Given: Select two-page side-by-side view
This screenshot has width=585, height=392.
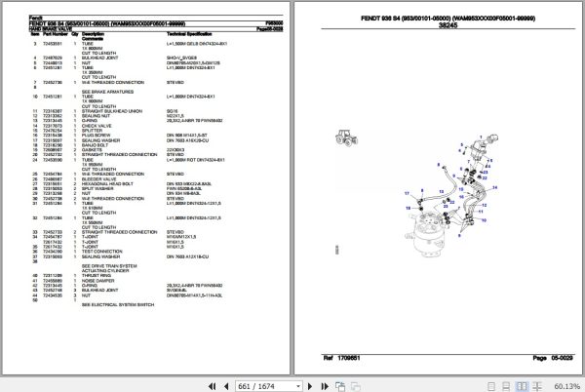Looking at the screenshot, I should click(522, 386).
